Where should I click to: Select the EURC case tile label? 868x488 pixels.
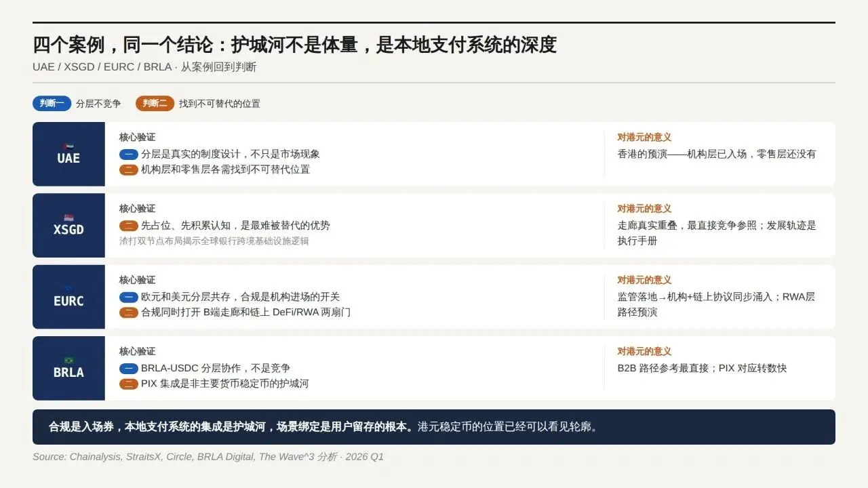point(68,302)
